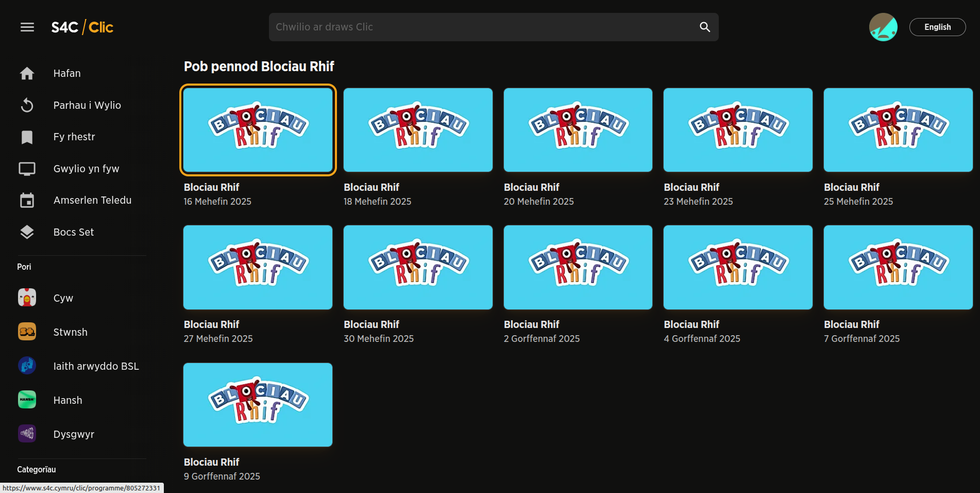Click the '2 Gorffennaf 2025' date text
This screenshot has width=980, height=493.
542,339
